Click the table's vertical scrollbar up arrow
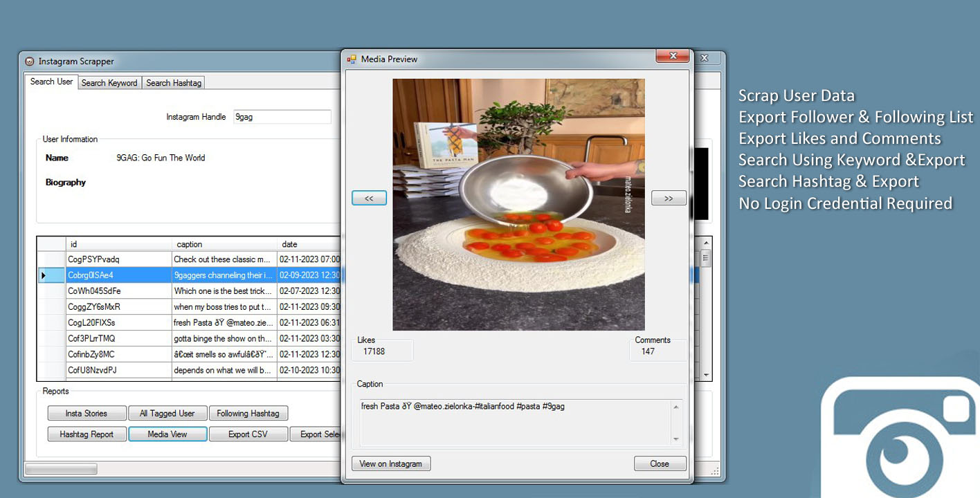Viewport: 980px width, 498px height. [706, 243]
